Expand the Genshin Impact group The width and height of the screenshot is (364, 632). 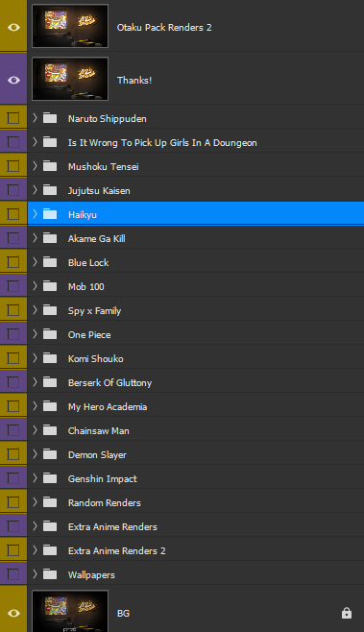tap(36, 478)
